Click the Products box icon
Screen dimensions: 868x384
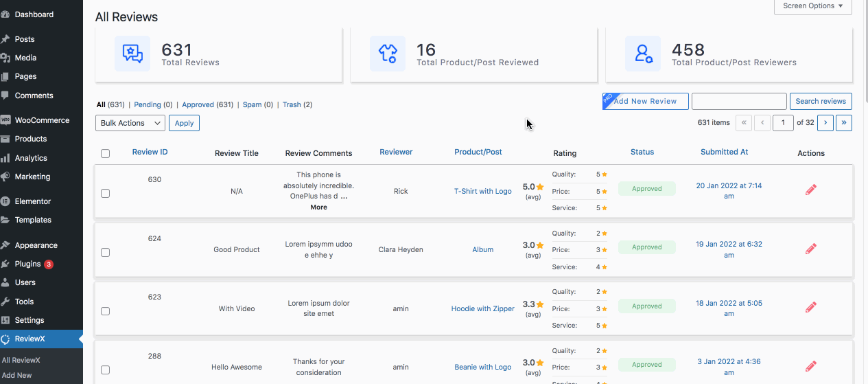[x=5, y=139]
